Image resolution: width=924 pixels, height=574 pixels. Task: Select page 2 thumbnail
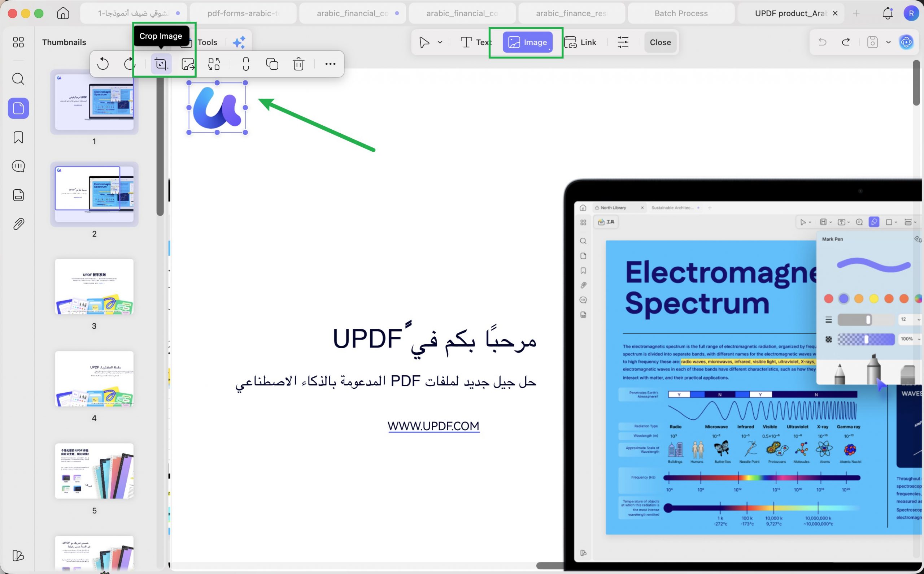coord(94,194)
